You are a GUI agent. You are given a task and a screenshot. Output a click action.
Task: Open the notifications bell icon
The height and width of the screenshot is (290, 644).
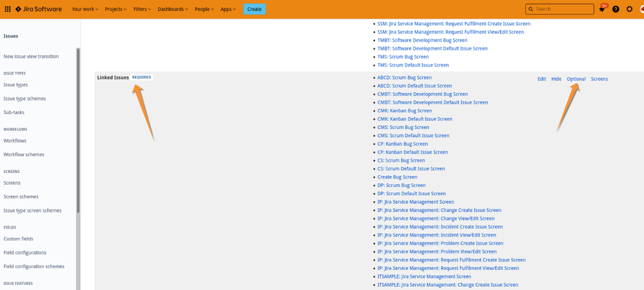click(602, 9)
